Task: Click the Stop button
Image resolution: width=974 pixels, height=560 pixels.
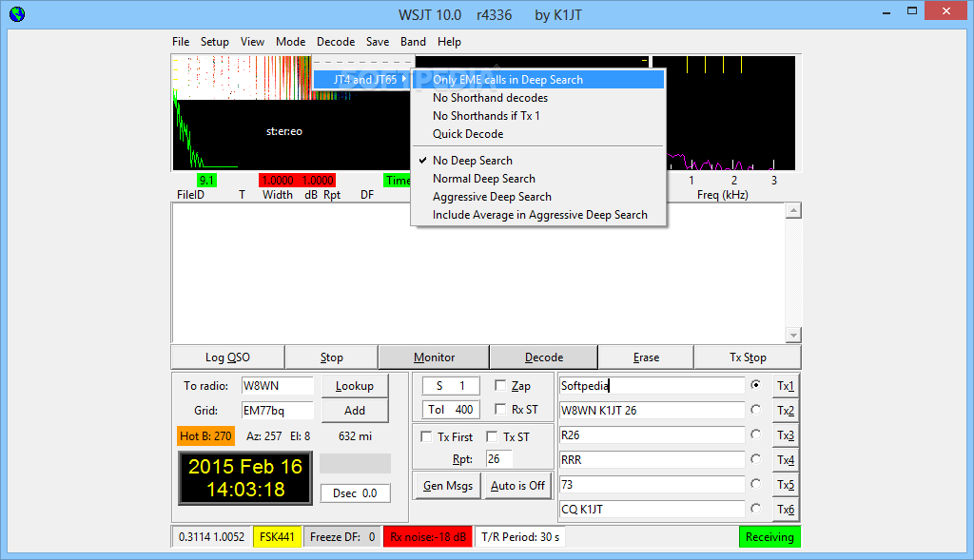Action: pos(332,357)
